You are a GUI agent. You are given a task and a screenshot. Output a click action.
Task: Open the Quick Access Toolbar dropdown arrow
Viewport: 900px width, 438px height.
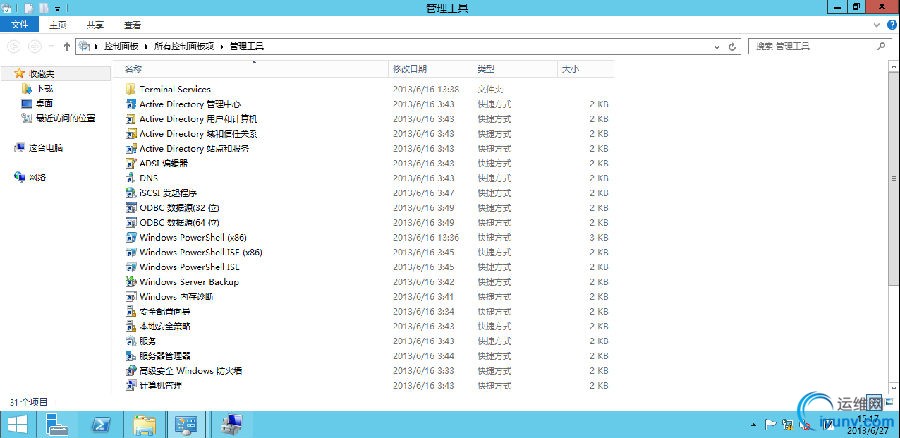click(58, 9)
